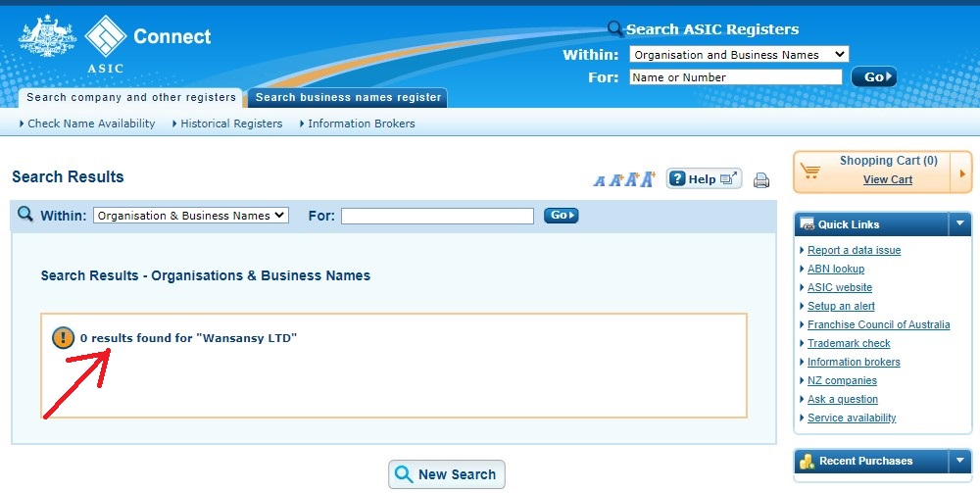
Task: Click the orange warning exclamation icon
Action: 63,338
